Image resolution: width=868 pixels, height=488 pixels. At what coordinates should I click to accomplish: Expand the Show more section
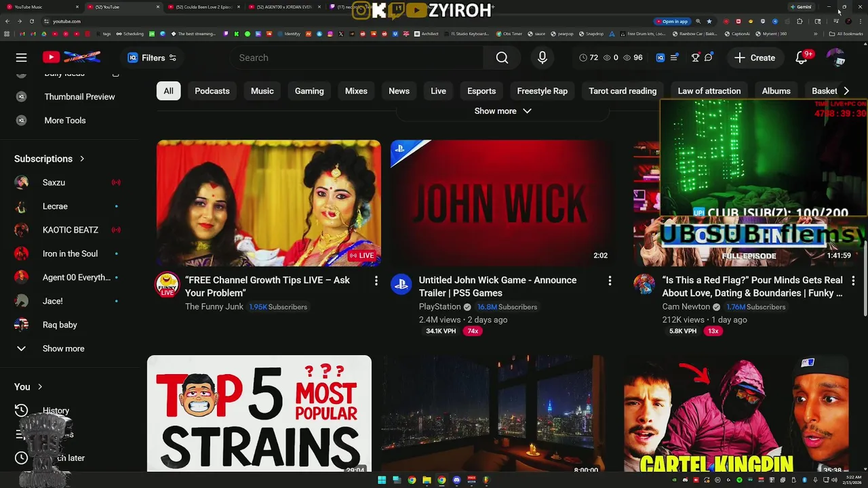502,111
